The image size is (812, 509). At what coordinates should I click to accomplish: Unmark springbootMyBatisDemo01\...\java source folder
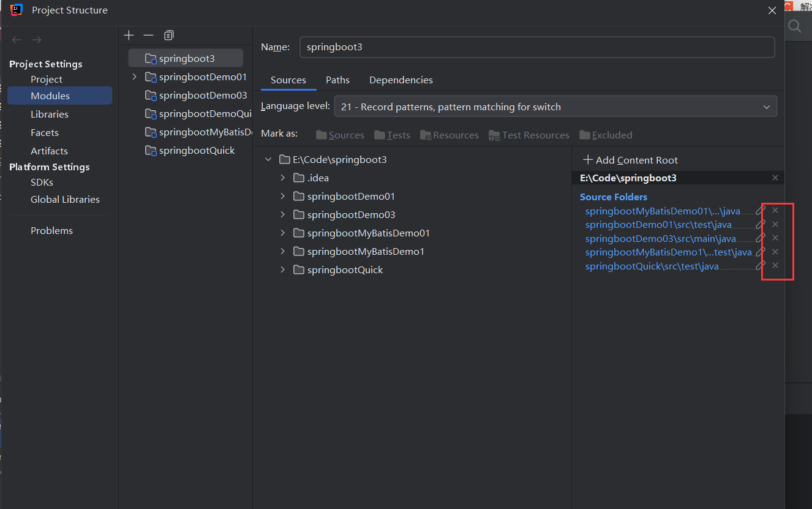775,210
